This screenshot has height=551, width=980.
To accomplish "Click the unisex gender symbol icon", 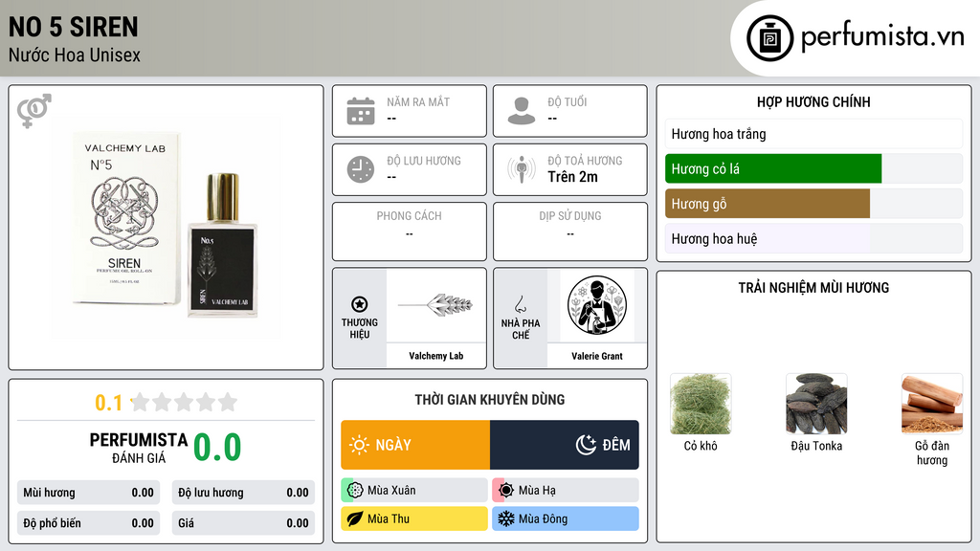I will [x=33, y=111].
